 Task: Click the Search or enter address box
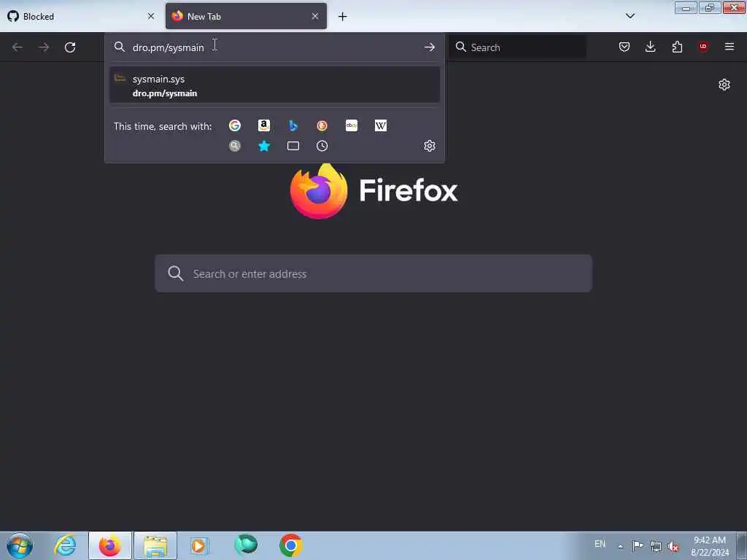(373, 274)
